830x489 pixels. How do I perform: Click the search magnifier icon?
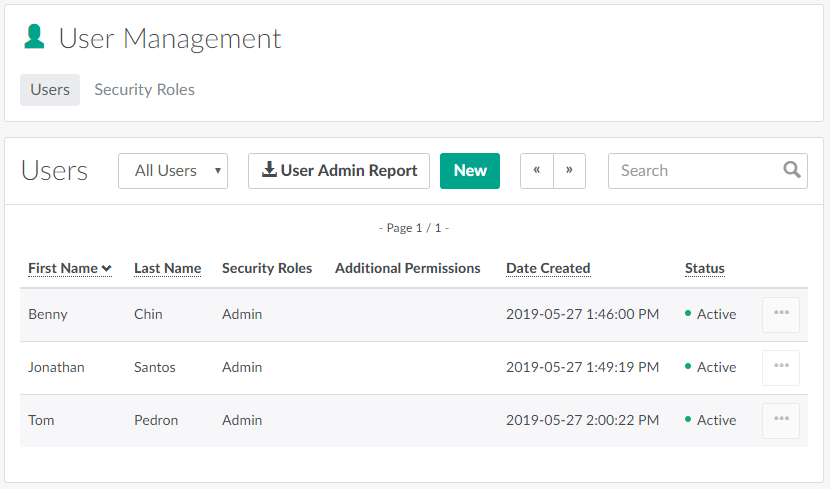[x=792, y=170]
